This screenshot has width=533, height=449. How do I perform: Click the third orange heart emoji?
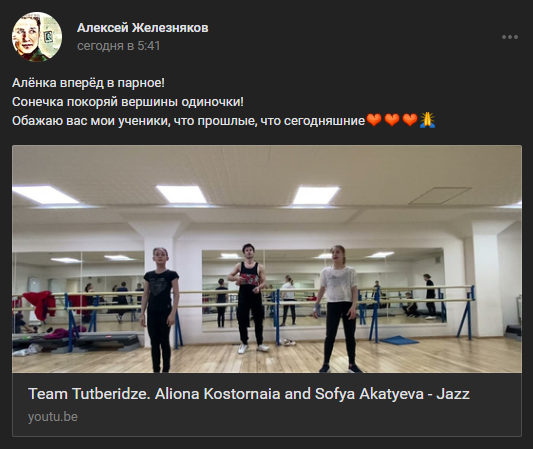pos(410,120)
